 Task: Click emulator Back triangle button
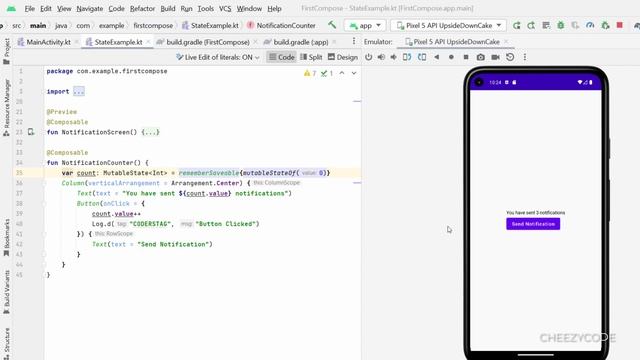437,57
